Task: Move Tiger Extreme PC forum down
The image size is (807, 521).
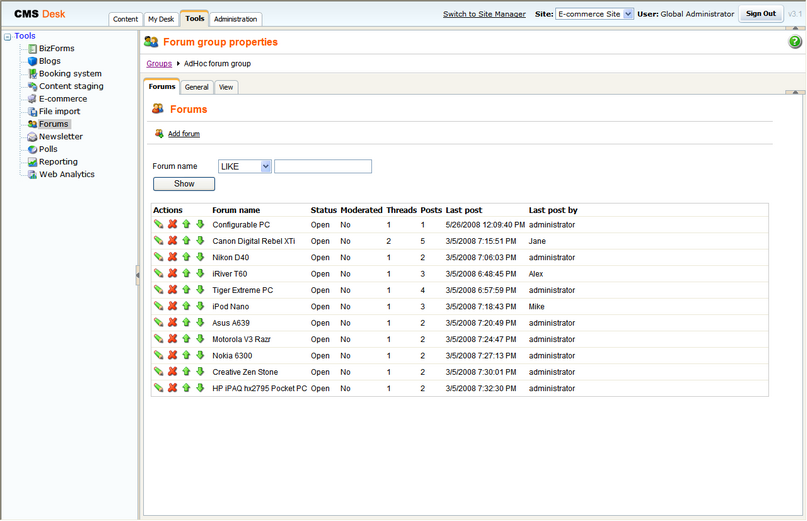Action: coord(200,289)
